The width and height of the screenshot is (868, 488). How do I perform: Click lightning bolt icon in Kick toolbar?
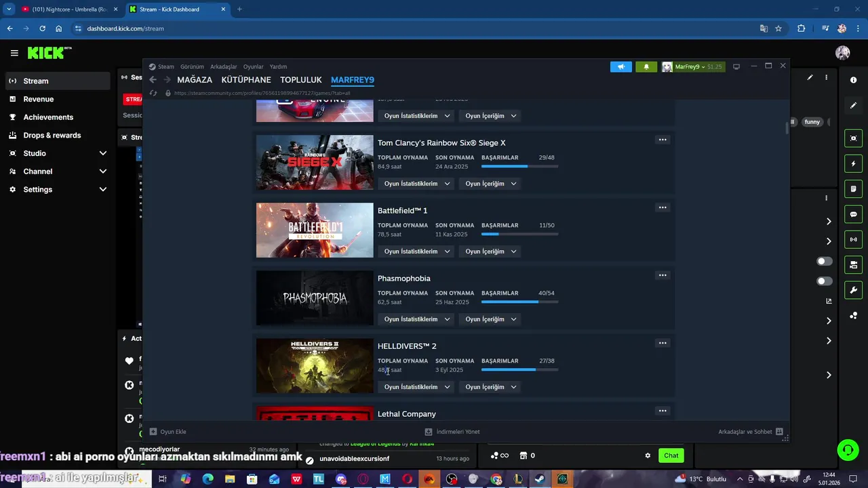(854, 163)
